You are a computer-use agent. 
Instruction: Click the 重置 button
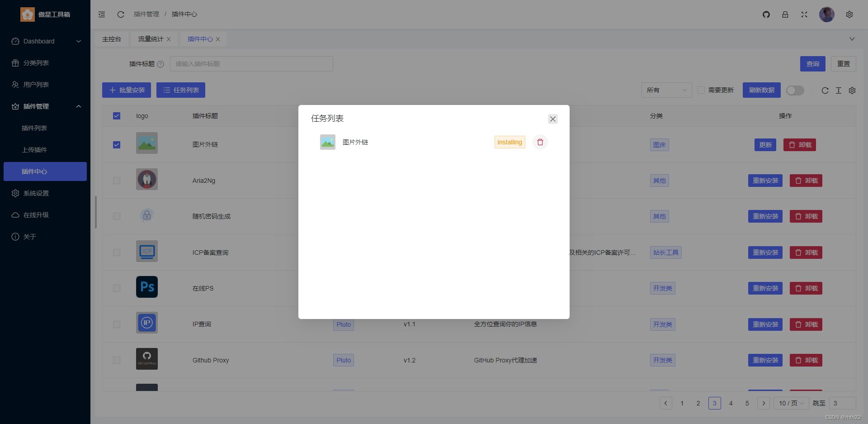point(843,64)
